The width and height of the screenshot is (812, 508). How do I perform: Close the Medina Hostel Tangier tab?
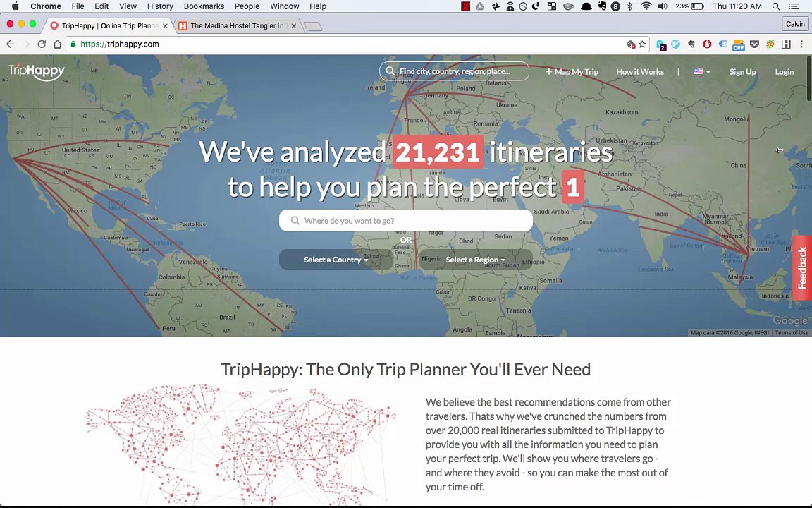pyautogui.click(x=294, y=26)
